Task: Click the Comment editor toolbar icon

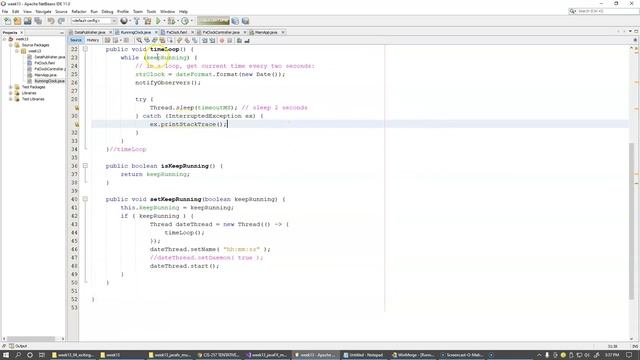Action: [239, 40]
